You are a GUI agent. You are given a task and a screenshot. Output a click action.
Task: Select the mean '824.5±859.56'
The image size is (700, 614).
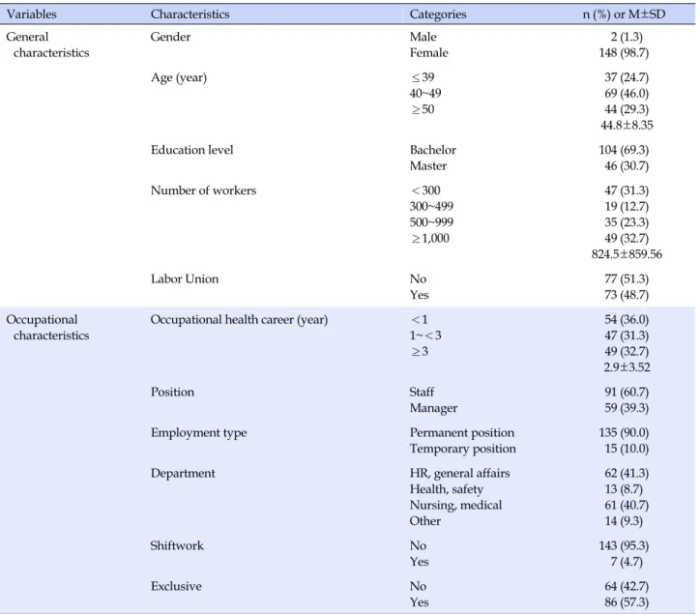click(627, 254)
